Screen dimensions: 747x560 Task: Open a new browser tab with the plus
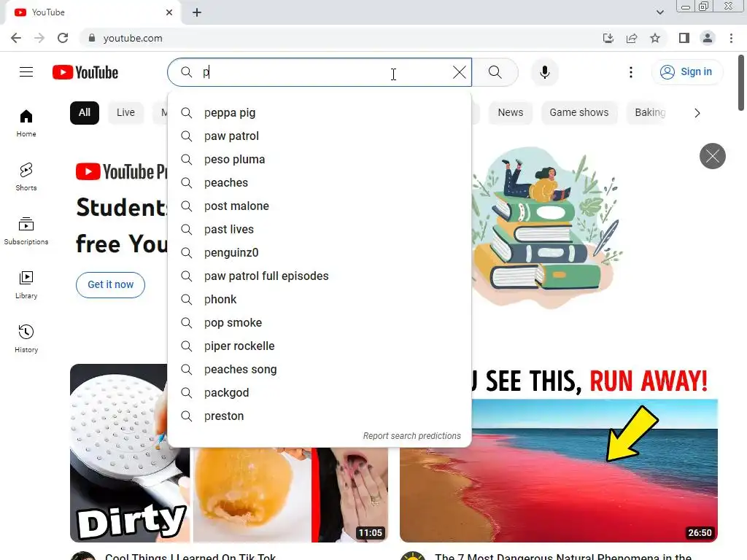[197, 12]
